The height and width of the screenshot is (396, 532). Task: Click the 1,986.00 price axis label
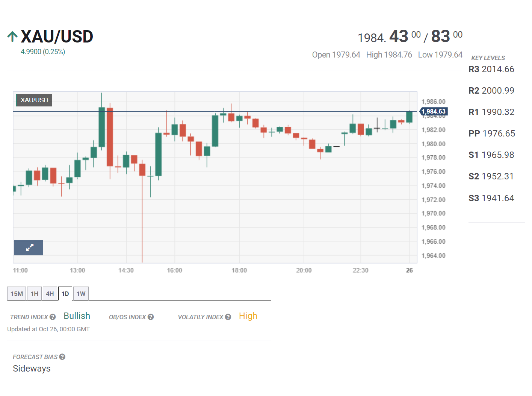pos(434,102)
